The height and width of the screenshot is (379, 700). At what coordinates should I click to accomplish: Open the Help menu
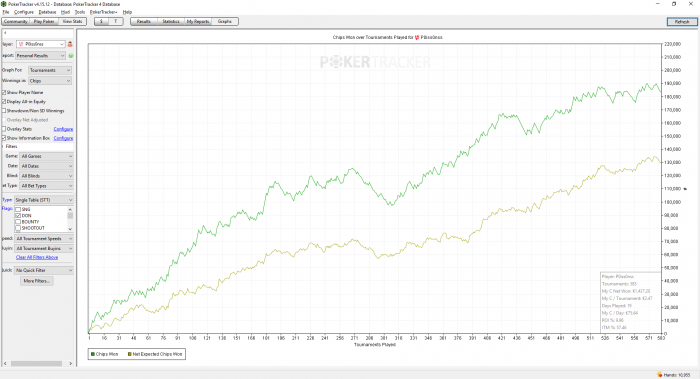coord(127,12)
